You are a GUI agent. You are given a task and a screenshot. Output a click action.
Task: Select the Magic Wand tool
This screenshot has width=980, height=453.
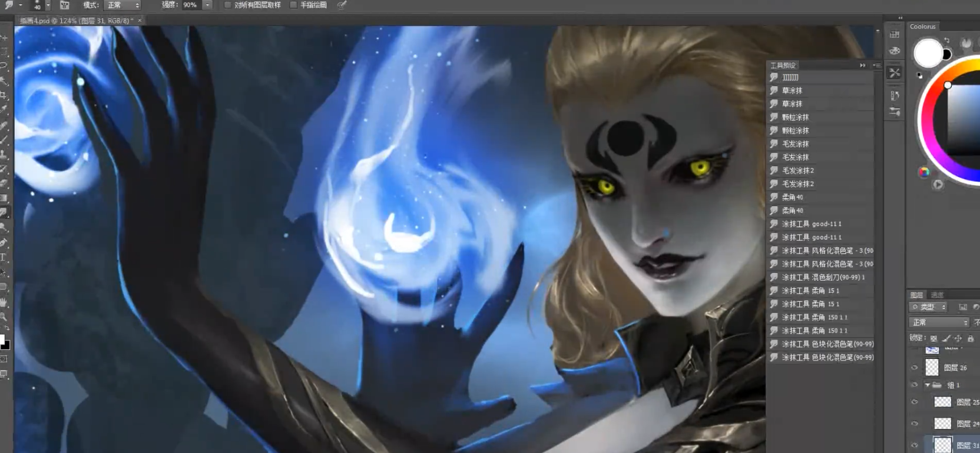[x=4, y=81]
